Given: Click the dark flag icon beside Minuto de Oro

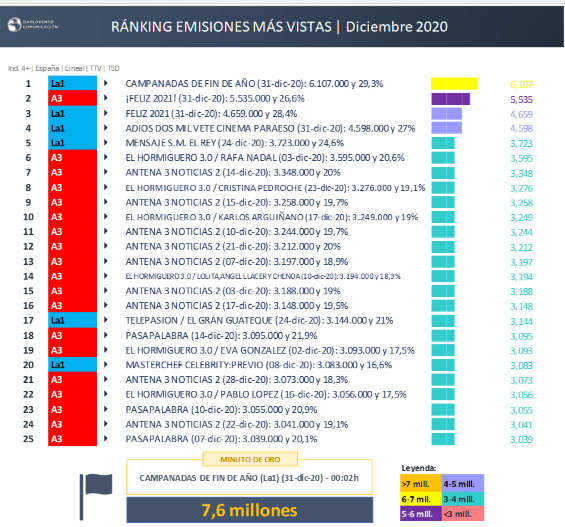Looking at the screenshot, I should click(x=96, y=497).
